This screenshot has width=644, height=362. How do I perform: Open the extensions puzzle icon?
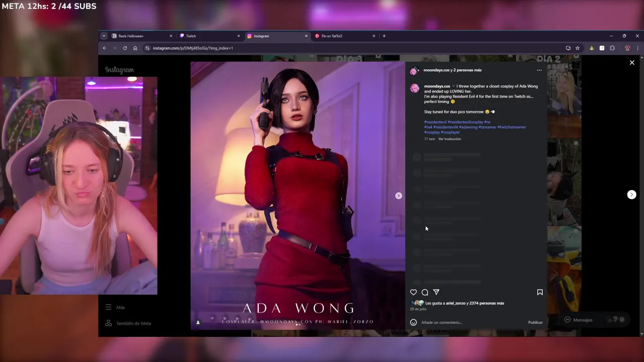pyautogui.click(x=612, y=48)
